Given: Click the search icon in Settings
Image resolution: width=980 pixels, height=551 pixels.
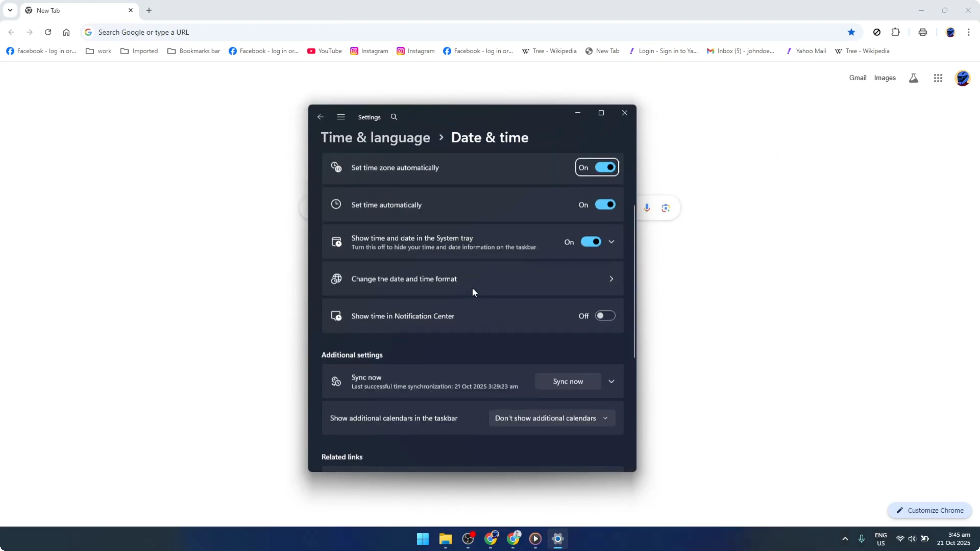Looking at the screenshot, I should tap(394, 117).
